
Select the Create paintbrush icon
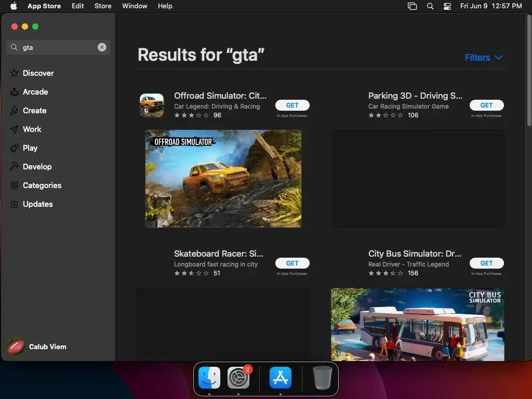click(x=14, y=110)
